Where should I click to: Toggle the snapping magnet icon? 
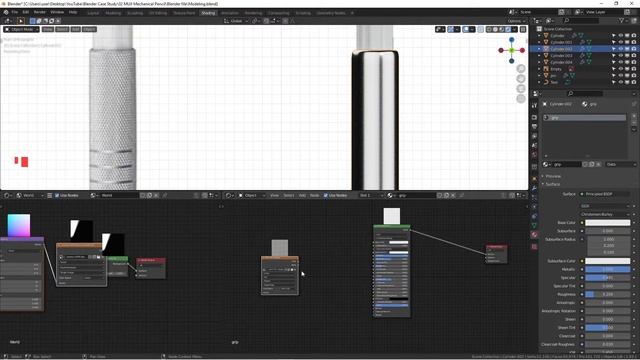pos(267,21)
